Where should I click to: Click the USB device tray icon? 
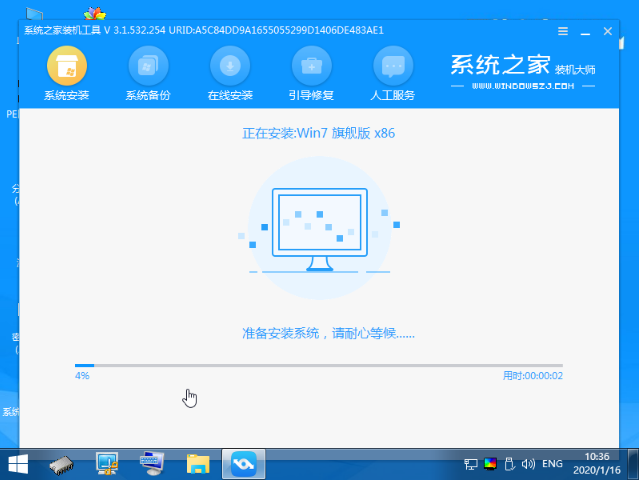[509, 464]
